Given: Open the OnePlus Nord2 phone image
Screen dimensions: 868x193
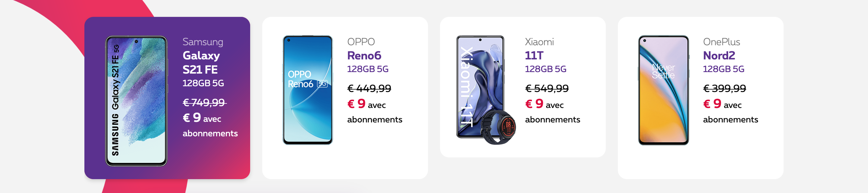Looking at the screenshot, I should tap(663, 90).
